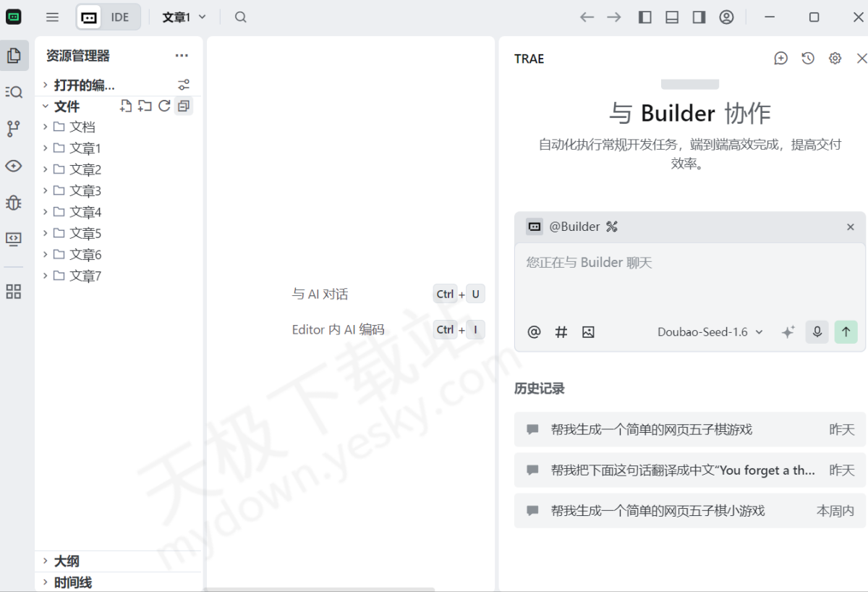The width and height of the screenshot is (868, 592).
Task: Toggle the bottom panel layout
Action: click(x=672, y=17)
